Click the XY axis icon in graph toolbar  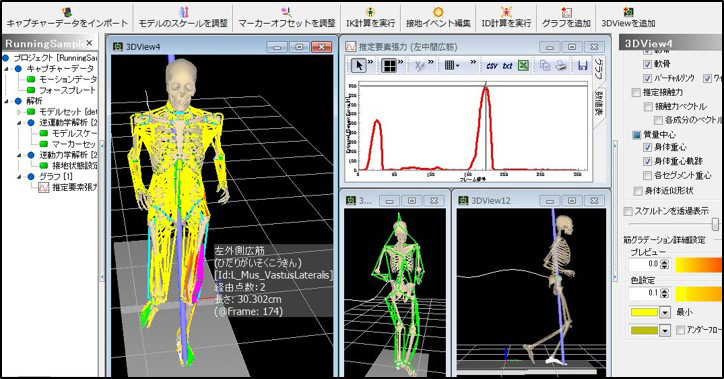coord(419,66)
